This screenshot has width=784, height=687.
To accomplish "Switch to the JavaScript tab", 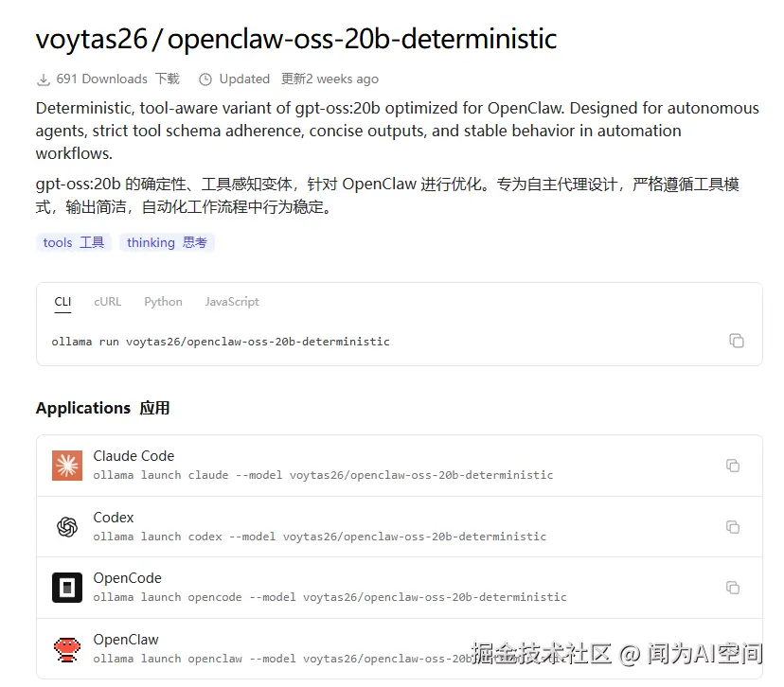I will coord(232,302).
